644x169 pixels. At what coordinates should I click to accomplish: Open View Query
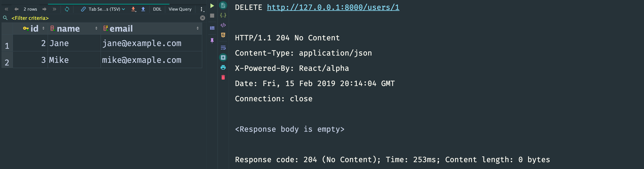click(180, 9)
